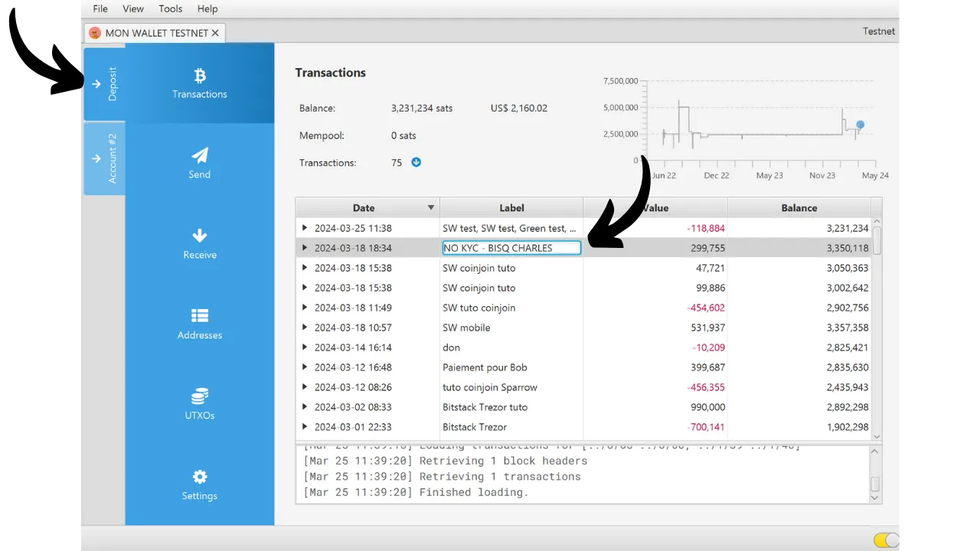Open the File menu
Screen dimensions: 980x551
(100, 8)
